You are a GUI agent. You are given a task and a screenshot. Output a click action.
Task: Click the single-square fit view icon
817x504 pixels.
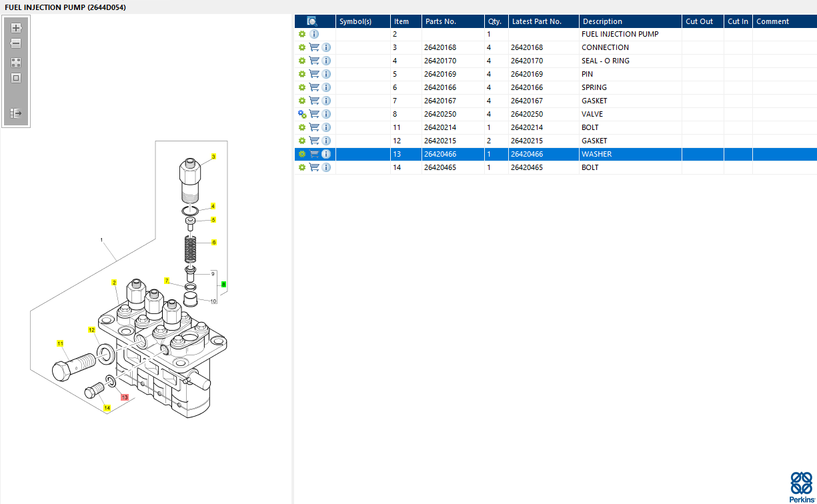(16, 78)
